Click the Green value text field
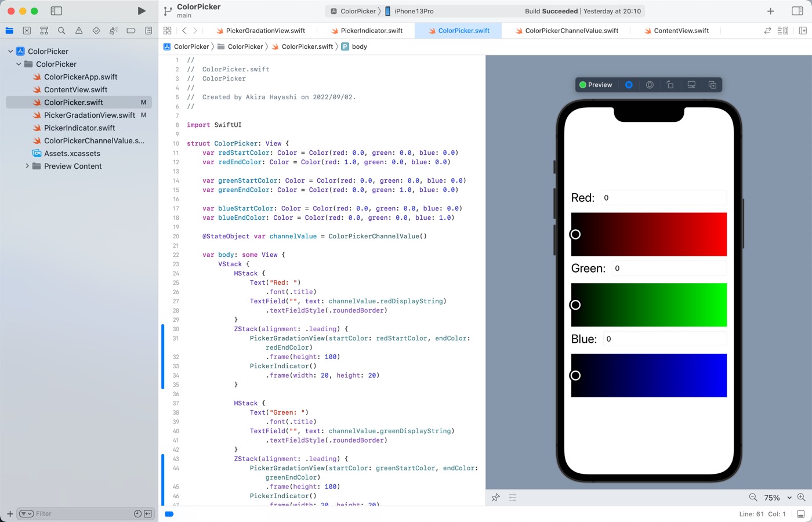Viewport: 812px width, 522px height. 669,268
